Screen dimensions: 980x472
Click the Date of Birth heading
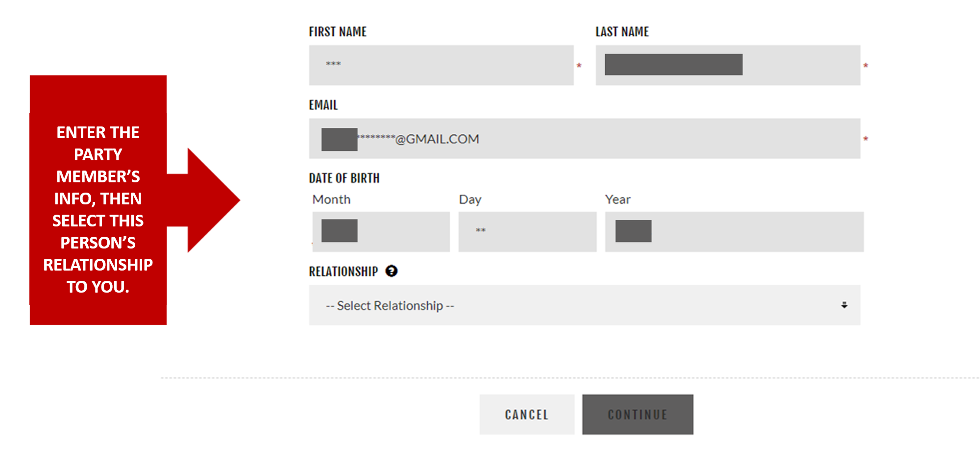point(344,178)
